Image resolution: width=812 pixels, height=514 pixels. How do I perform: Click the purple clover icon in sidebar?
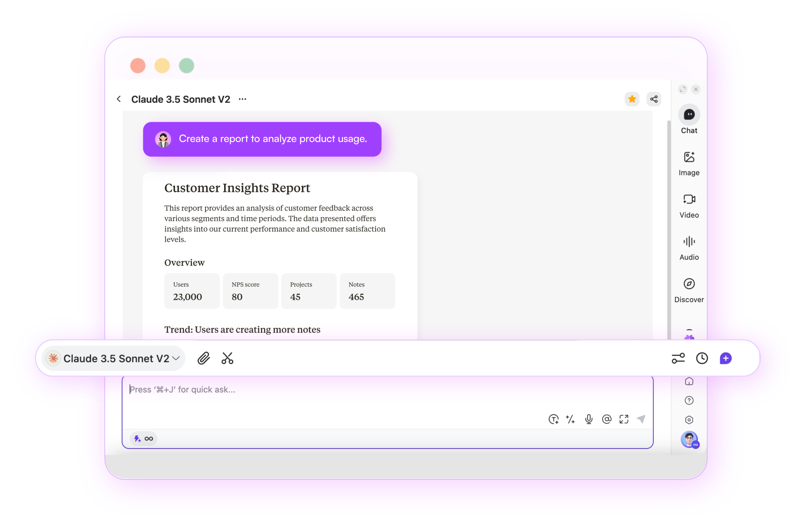(x=689, y=337)
